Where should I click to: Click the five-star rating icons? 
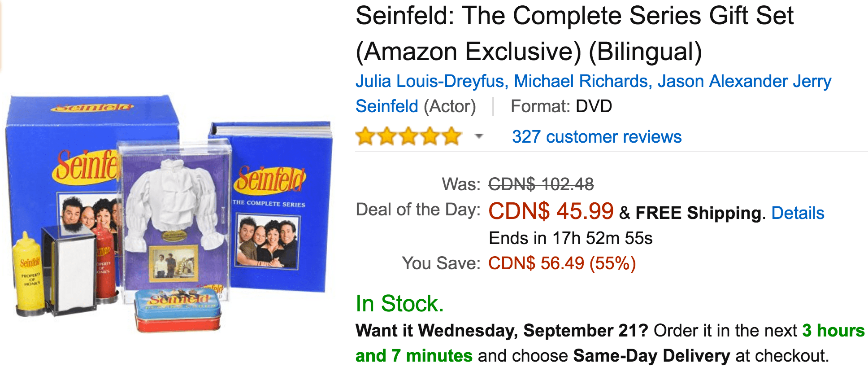coord(408,136)
